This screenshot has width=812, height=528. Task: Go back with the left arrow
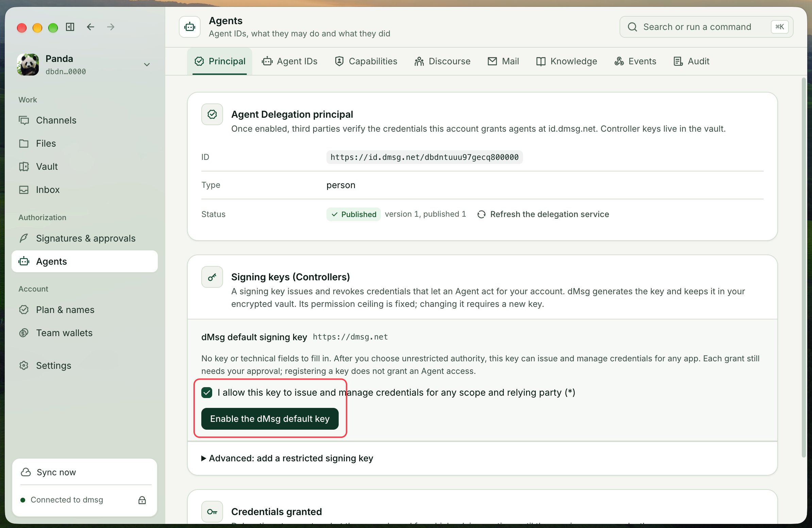(90, 27)
